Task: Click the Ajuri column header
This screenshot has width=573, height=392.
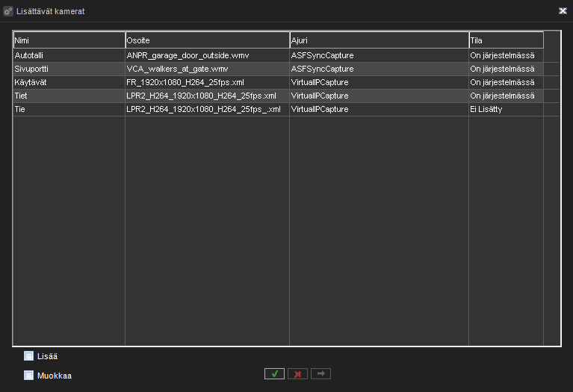Action: point(379,40)
